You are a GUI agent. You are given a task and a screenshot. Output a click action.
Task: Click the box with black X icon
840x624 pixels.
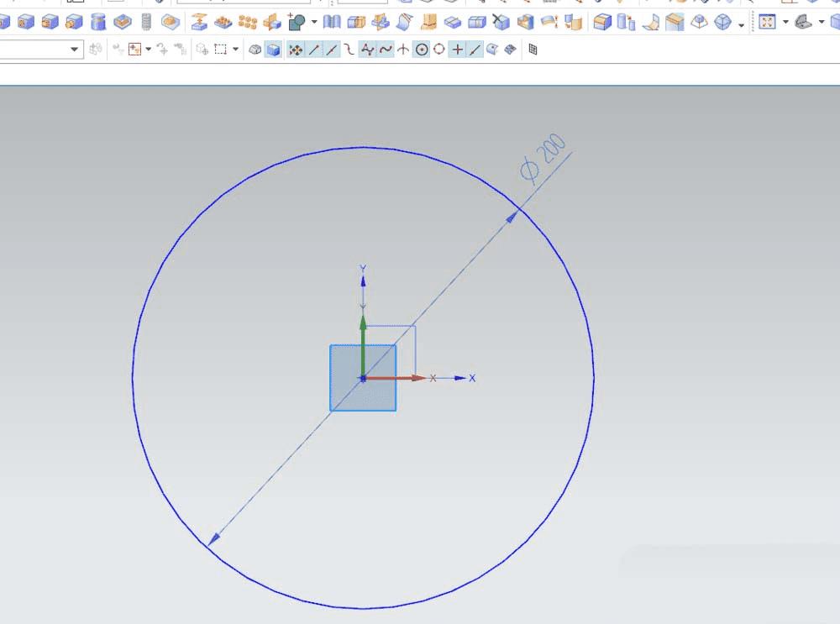tap(501, 22)
